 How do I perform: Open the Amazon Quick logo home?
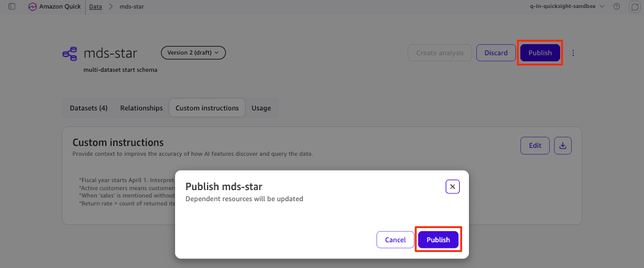click(54, 7)
